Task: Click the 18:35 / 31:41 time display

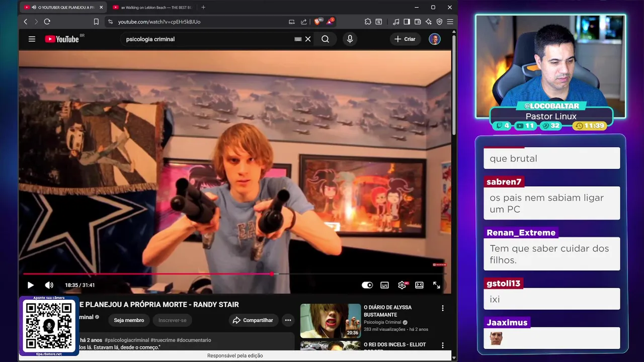Action: point(79,285)
